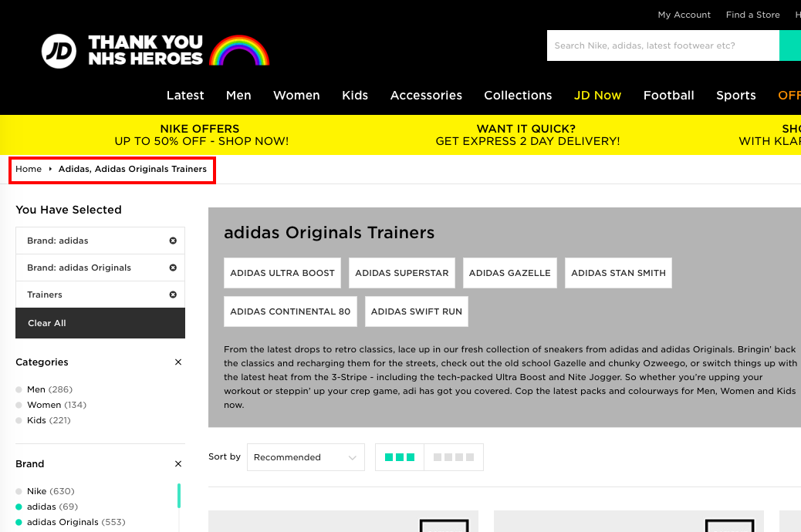Image resolution: width=801 pixels, height=532 pixels.
Task: Open the Nike Offers promo banner
Action: [x=201, y=135]
